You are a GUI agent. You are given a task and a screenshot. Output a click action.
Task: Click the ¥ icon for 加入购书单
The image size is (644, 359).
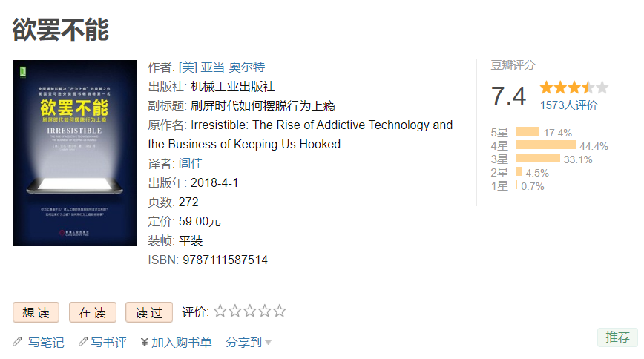click(144, 342)
